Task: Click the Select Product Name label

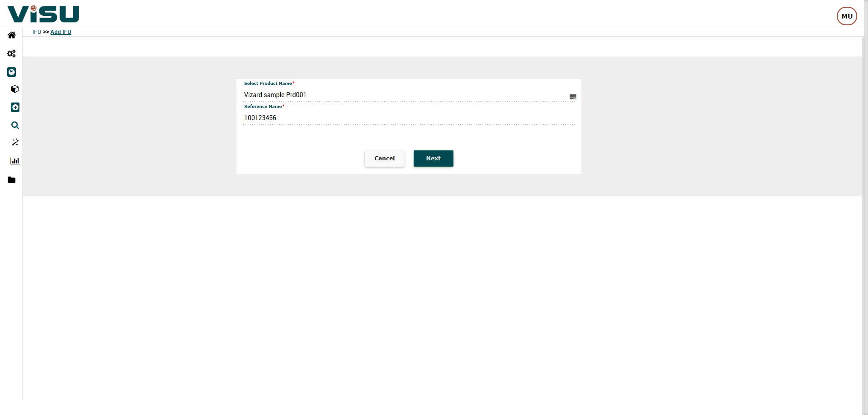Action: point(268,84)
